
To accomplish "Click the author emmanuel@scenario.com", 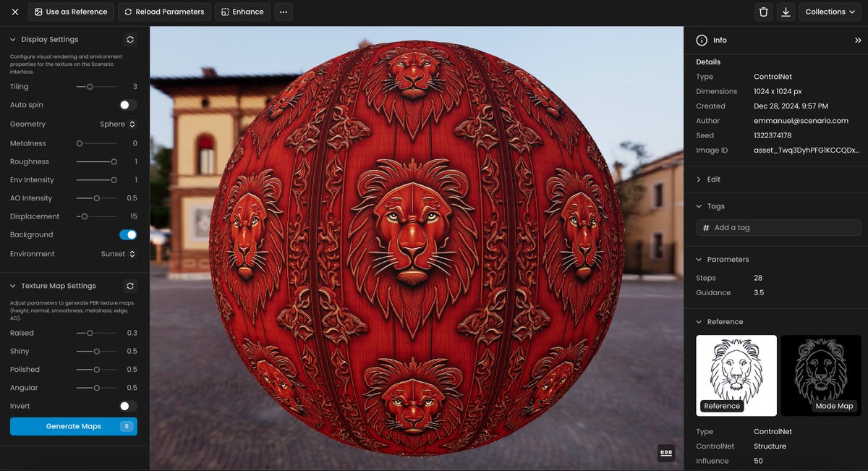I will click(801, 121).
